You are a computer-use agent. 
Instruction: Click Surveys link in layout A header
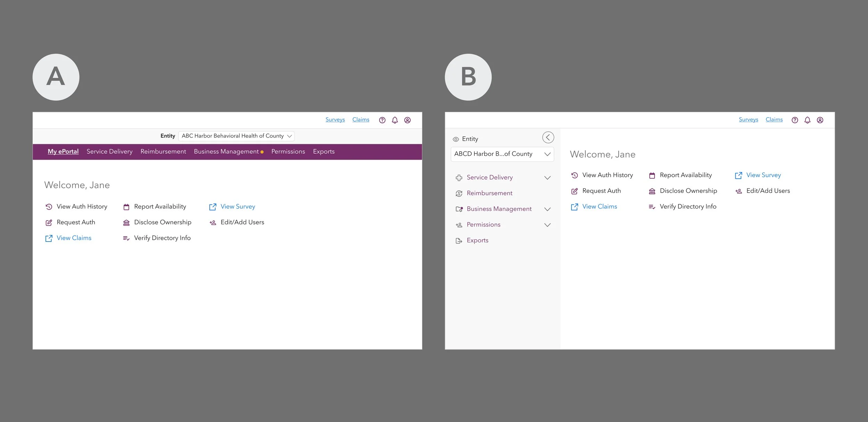click(x=335, y=120)
